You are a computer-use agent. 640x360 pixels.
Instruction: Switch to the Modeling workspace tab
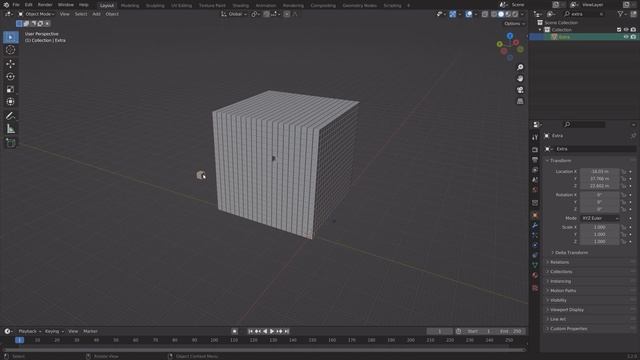tap(130, 5)
